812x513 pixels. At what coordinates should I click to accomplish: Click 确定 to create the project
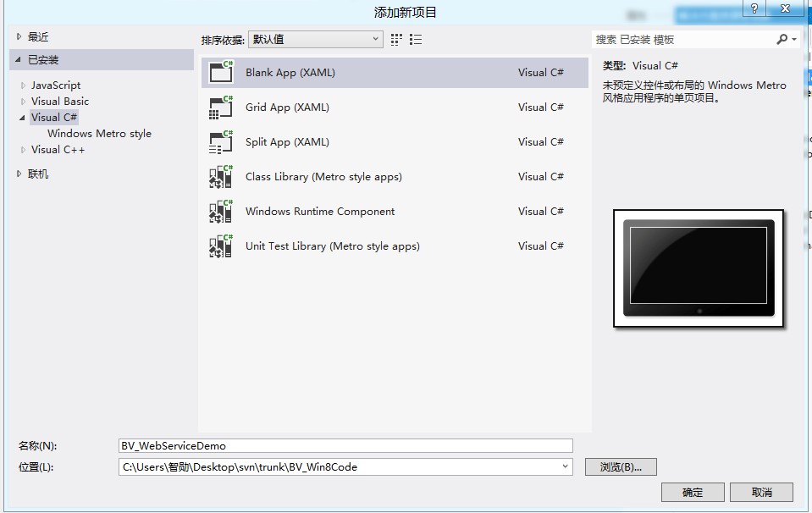tap(693, 492)
